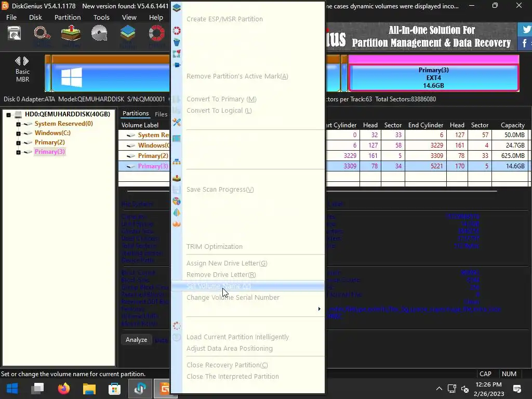Click the 24.7GB capacity cell
Image resolution: width=532 pixels, height=399 pixels.
tap(510, 145)
